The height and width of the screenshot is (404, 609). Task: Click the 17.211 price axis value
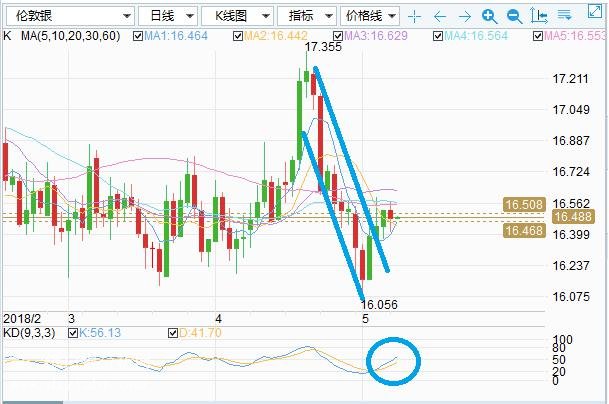[x=571, y=79]
